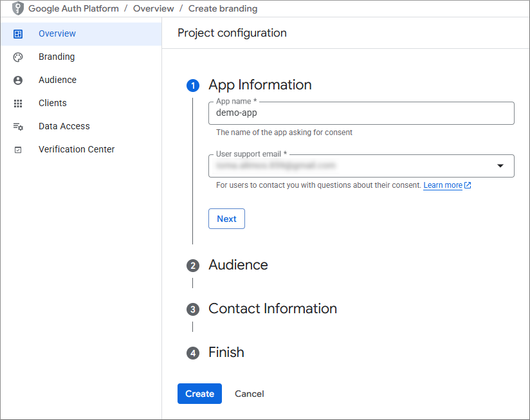Click the text 'The name of the app asking for consent'
This screenshot has width=530, height=420.
[284, 132]
